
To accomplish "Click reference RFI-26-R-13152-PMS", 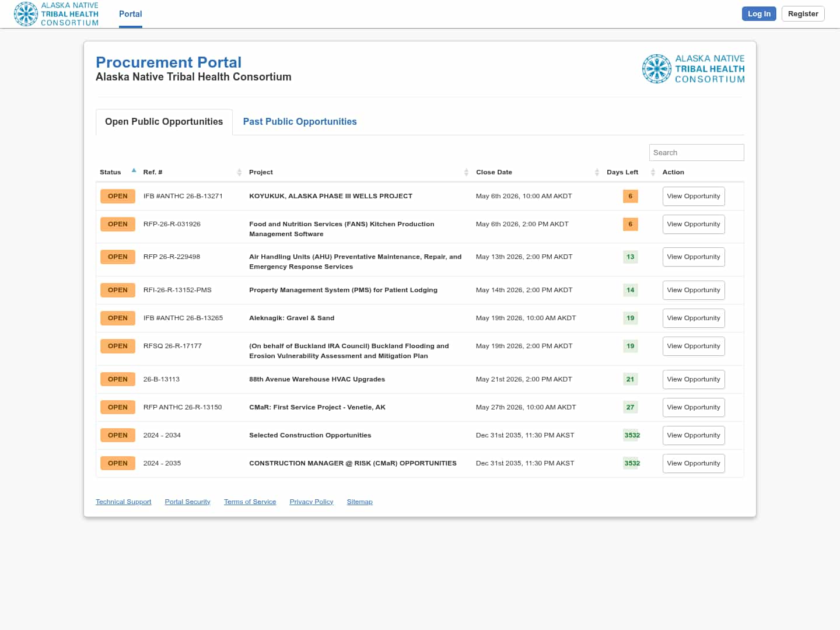I will pos(177,290).
